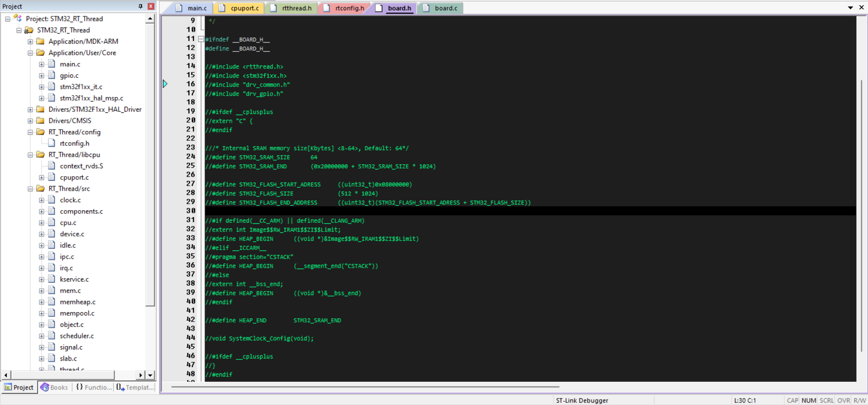Collapse the RT_Thread/libcpu folder

[x=30, y=155]
